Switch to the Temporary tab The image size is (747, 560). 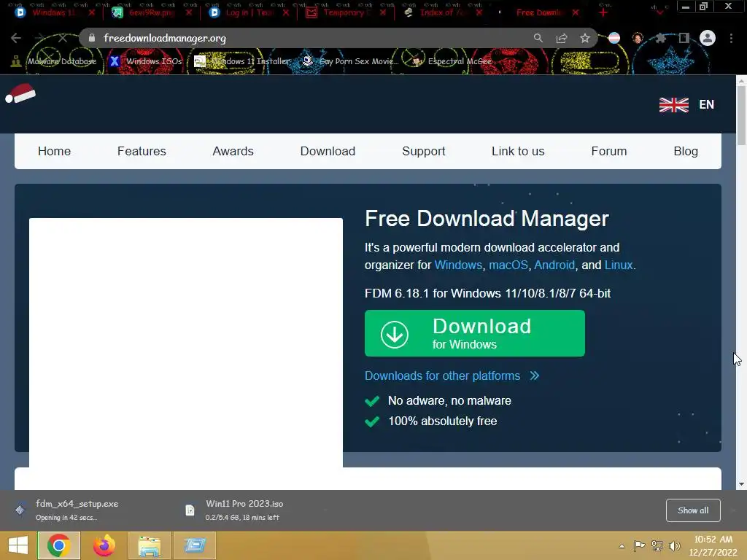pyautogui.click(x=347, y=12)
